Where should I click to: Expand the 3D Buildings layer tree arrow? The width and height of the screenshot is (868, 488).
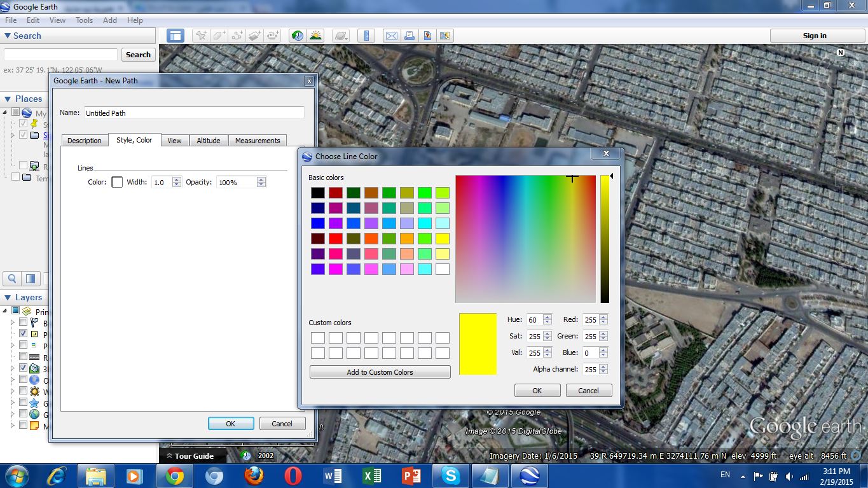[x=11, y=368]
